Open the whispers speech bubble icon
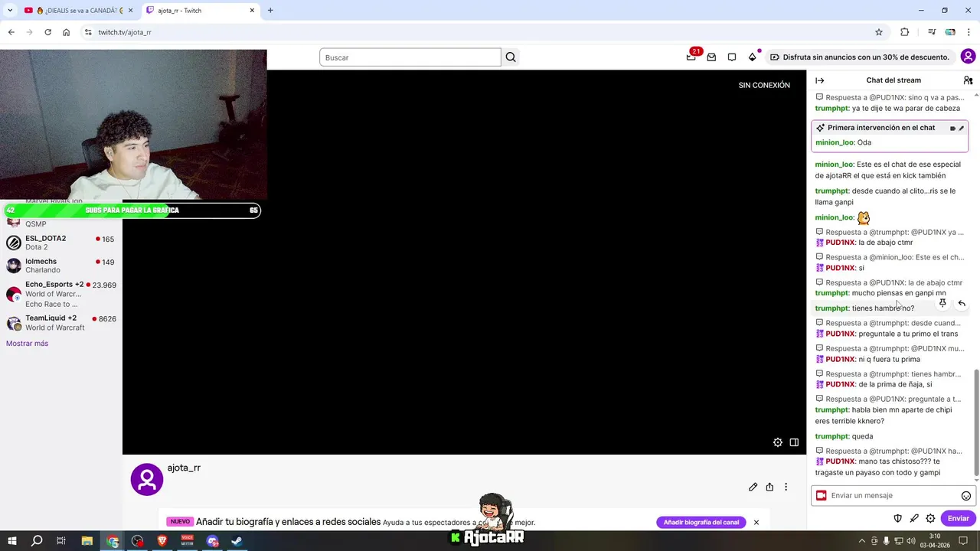Image resolution: width=980 pixels, height=551 pixels. click(732, 57)
